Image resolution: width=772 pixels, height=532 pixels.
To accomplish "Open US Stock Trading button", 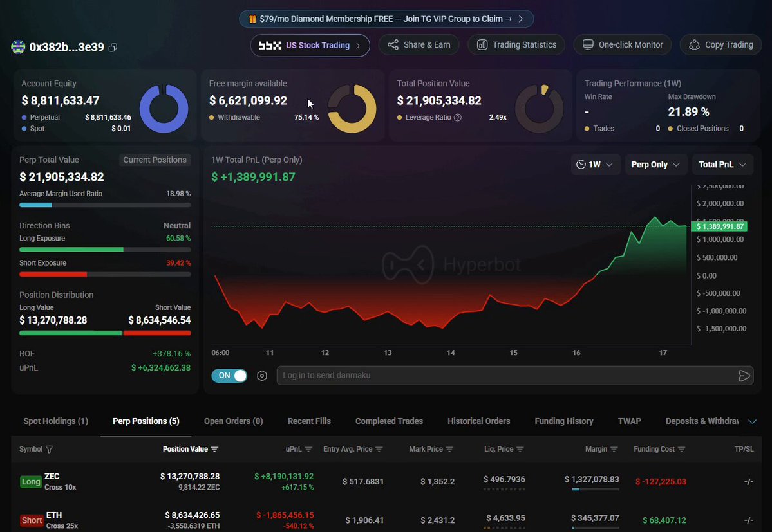I will 310,46.
